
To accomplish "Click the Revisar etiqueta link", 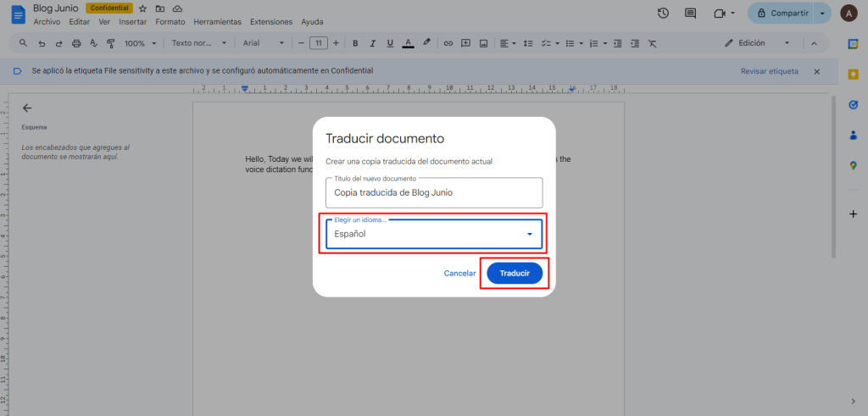I will click(x=770, y=71).
